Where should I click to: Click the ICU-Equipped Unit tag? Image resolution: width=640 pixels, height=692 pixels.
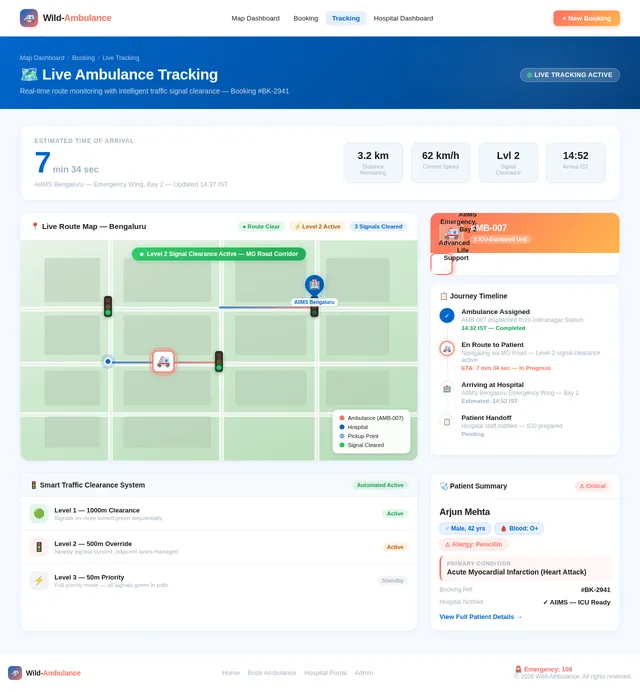click(x=501, y=239)
